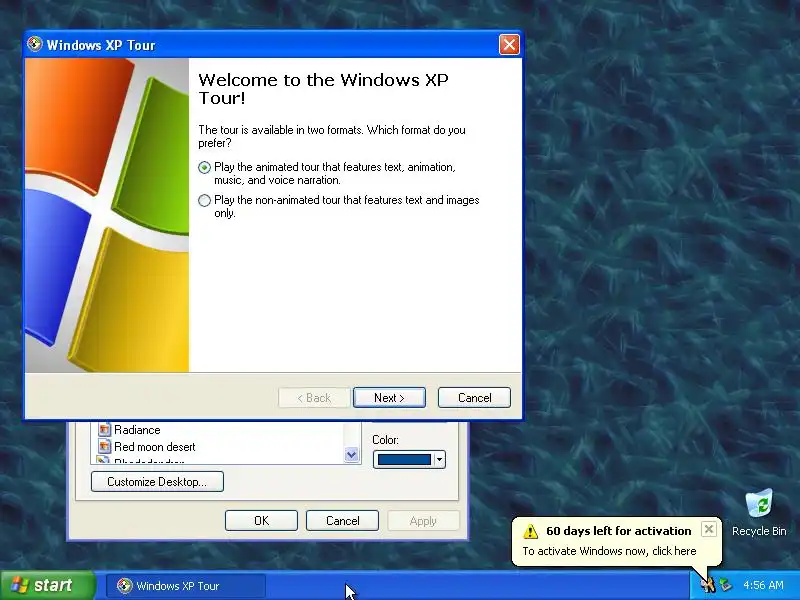Open the desktop Color dropdown
The width and height of the screenshot is (800, 600).
(x=439, y=460)
